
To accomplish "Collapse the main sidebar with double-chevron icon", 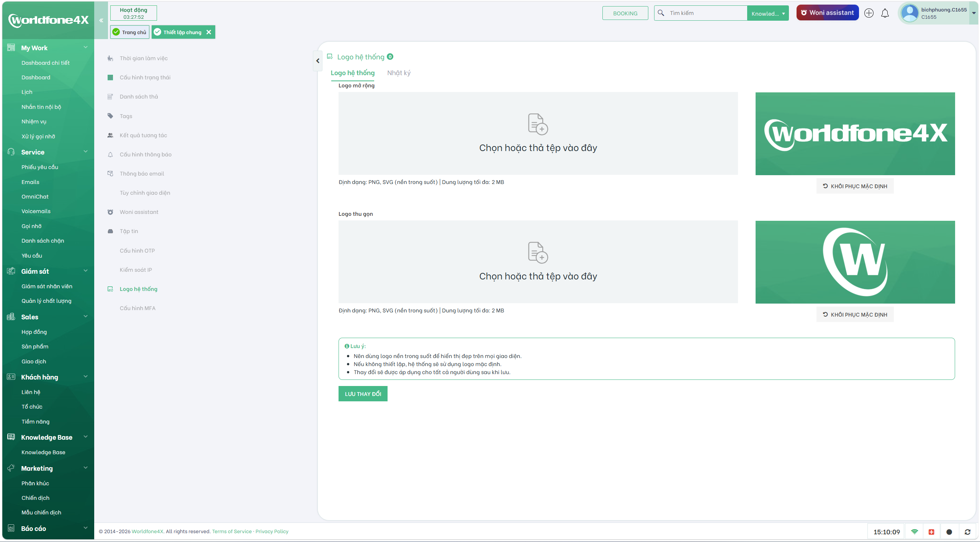I will 101,20.
